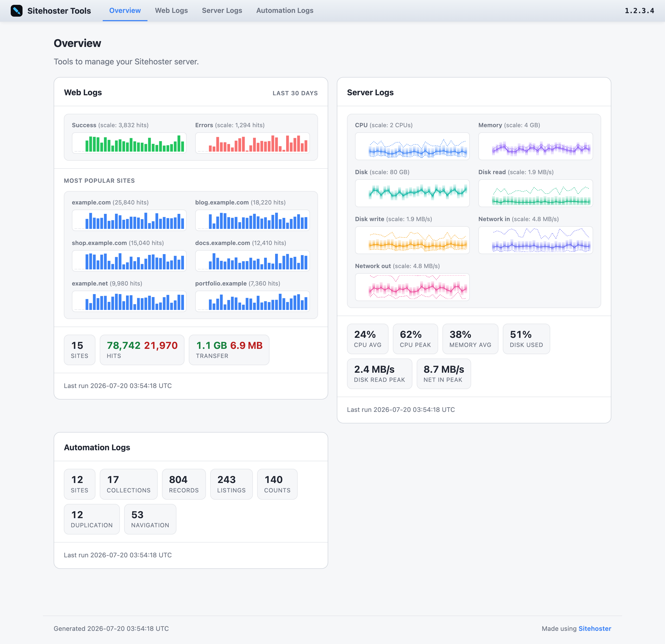This screenshot has width=665, height=644.
Task: Click the 804 Records stat
Action: point(184,484)
